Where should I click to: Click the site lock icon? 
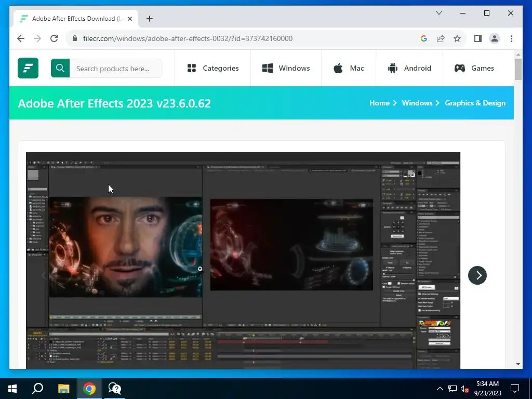75,38
